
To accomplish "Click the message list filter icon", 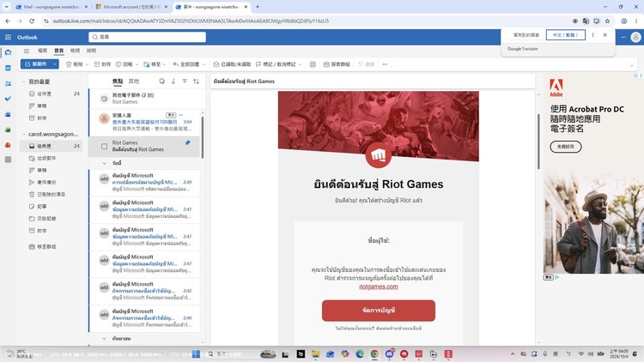I will click(x=185, y=81).
